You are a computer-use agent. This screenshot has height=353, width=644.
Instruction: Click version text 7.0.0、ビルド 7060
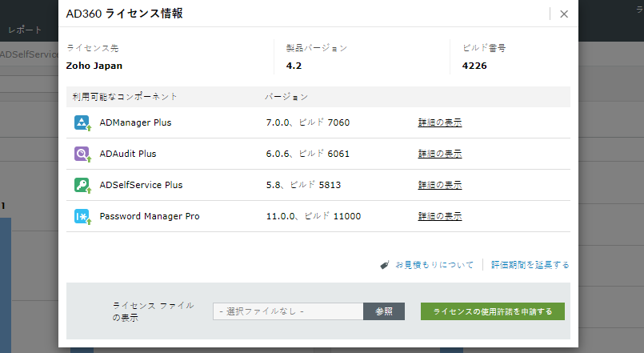[308, 122]
